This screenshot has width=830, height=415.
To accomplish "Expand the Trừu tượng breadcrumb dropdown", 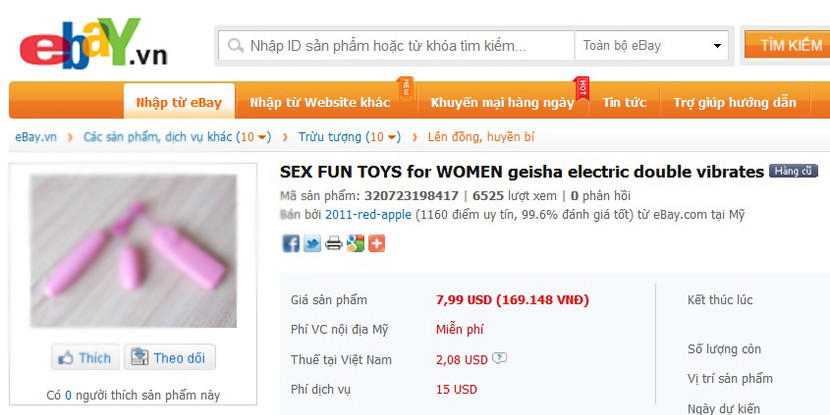I will 392,138.
